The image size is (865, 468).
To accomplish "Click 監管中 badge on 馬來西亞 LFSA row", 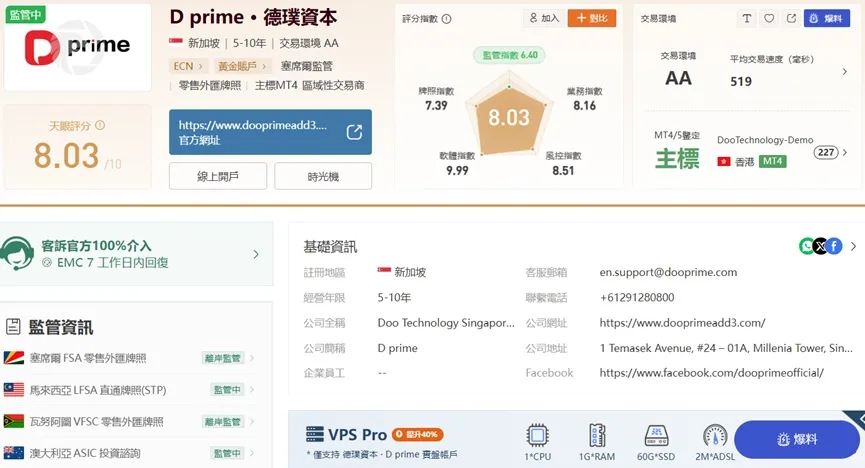I will click(x=227, y=390).
